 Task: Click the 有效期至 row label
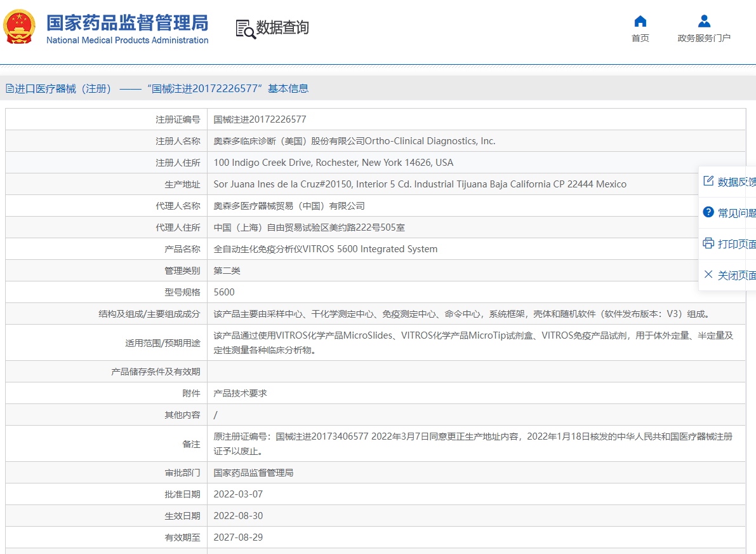pos(182,537)
